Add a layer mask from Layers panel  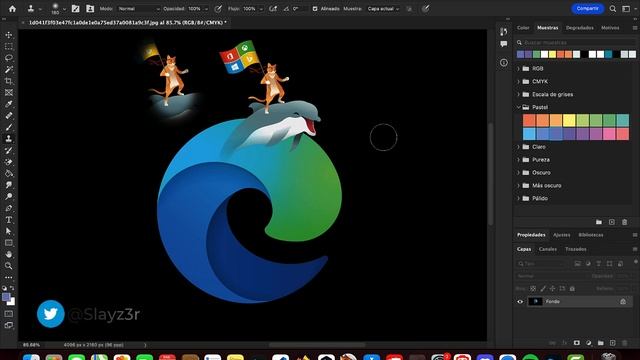(576, 343)
